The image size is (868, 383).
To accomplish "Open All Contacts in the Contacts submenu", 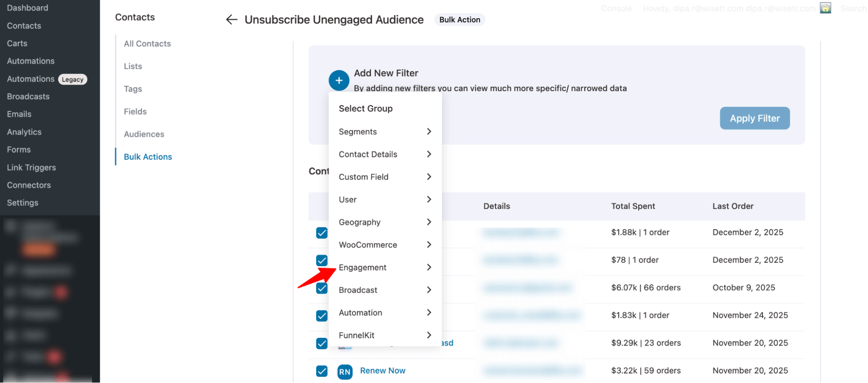I will click(x=147, y=43).
